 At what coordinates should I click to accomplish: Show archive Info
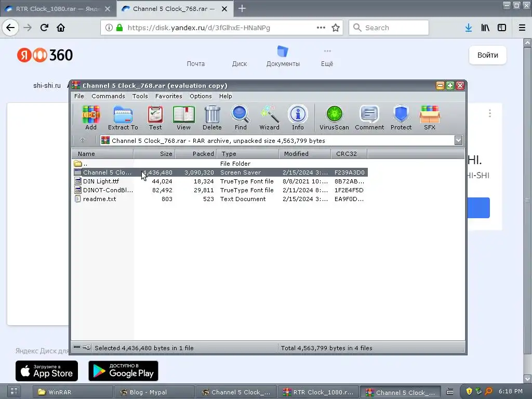(x=298, y=118)
